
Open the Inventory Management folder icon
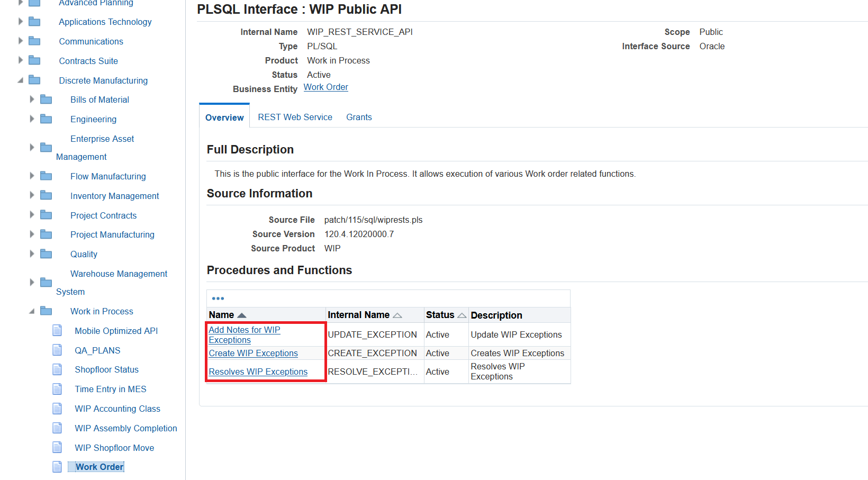tap(46, 195)
